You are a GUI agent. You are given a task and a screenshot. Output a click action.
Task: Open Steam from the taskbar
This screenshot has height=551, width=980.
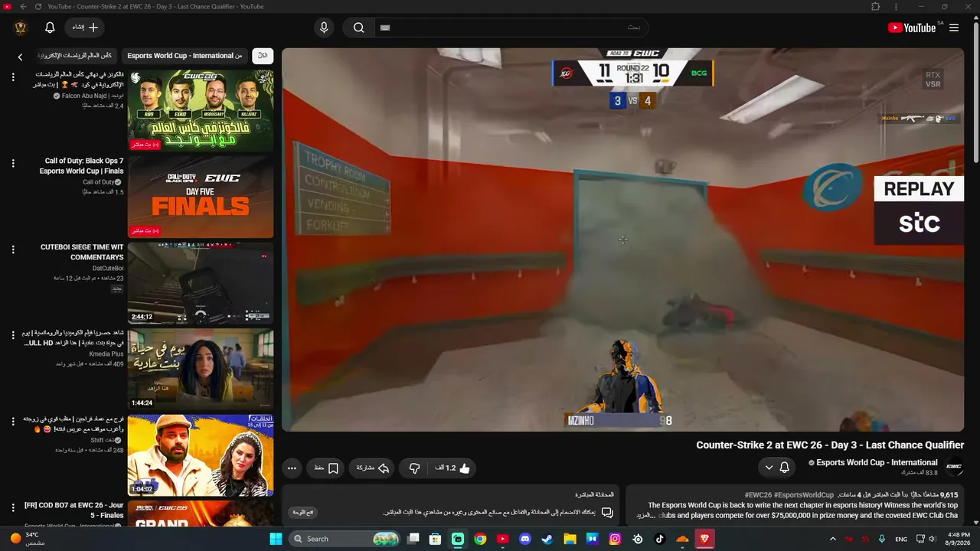(x=547, y=539)
